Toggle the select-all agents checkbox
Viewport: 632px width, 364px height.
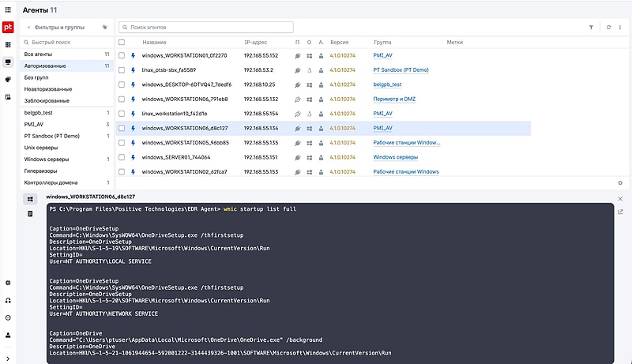coord(122,42)
